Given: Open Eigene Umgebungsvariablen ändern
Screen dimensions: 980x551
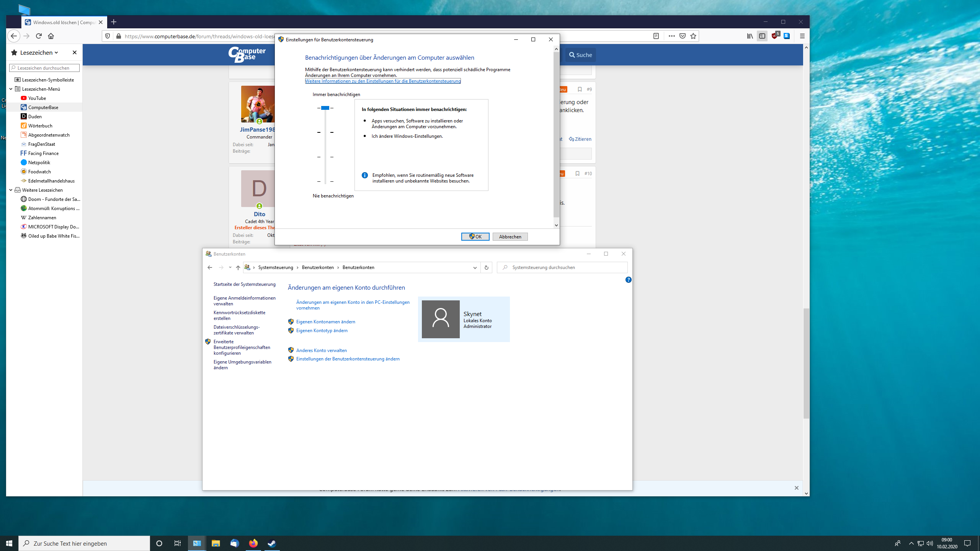Looking at the screenshot, I should (242, 365).
